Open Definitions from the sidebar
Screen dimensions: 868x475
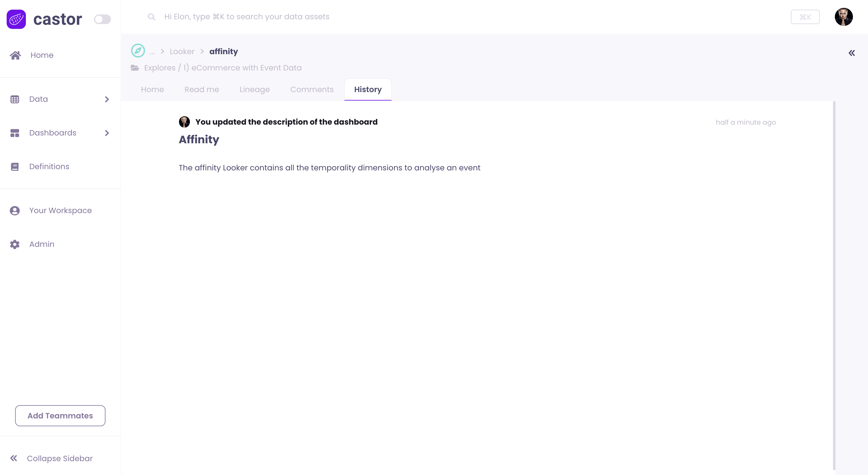(x=49, y=167)
